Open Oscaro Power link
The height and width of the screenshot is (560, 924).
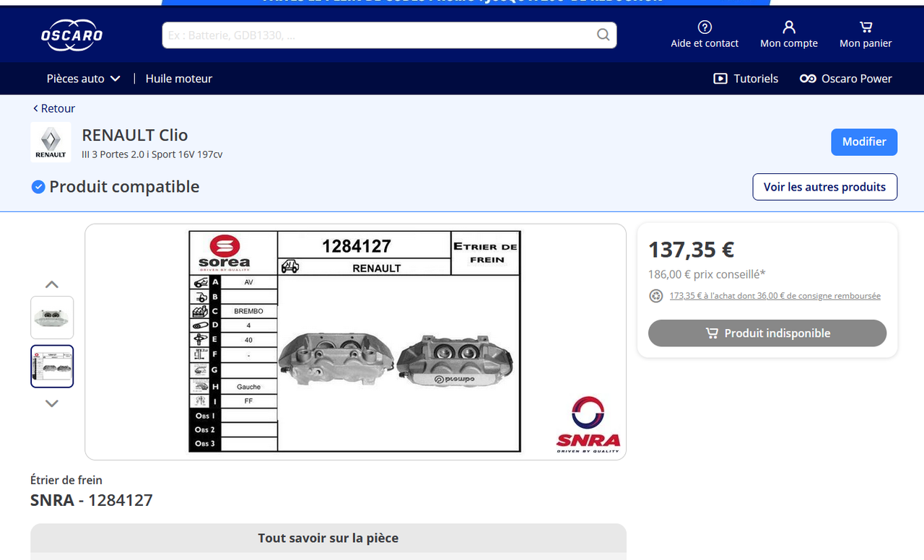pyautogui.click(x=846, y=79)
